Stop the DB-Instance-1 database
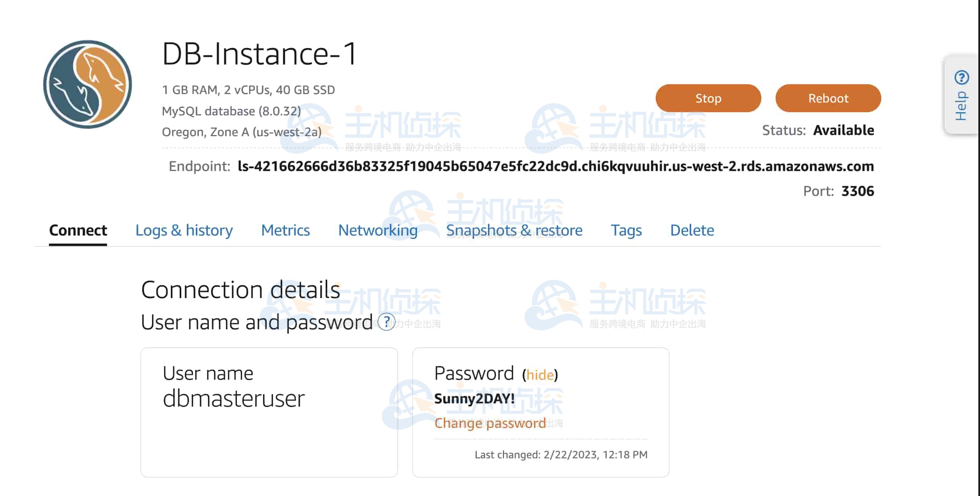Image resolution: width=980 pixels, height=496 pixels. coord(708,98)
